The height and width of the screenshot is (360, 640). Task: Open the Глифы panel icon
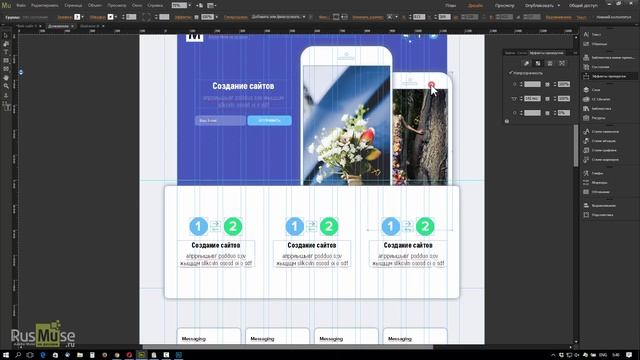586,173
